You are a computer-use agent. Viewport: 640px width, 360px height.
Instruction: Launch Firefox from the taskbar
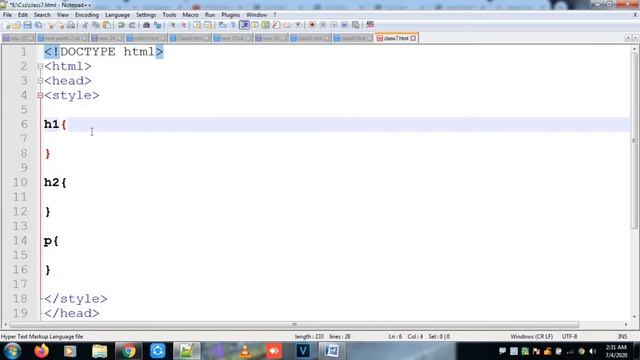pos(41,351)
